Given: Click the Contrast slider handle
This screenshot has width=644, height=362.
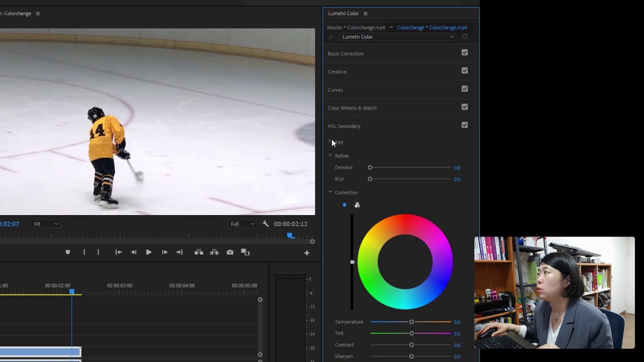Looking at the screenshot, I should click(x=412, y=345).
